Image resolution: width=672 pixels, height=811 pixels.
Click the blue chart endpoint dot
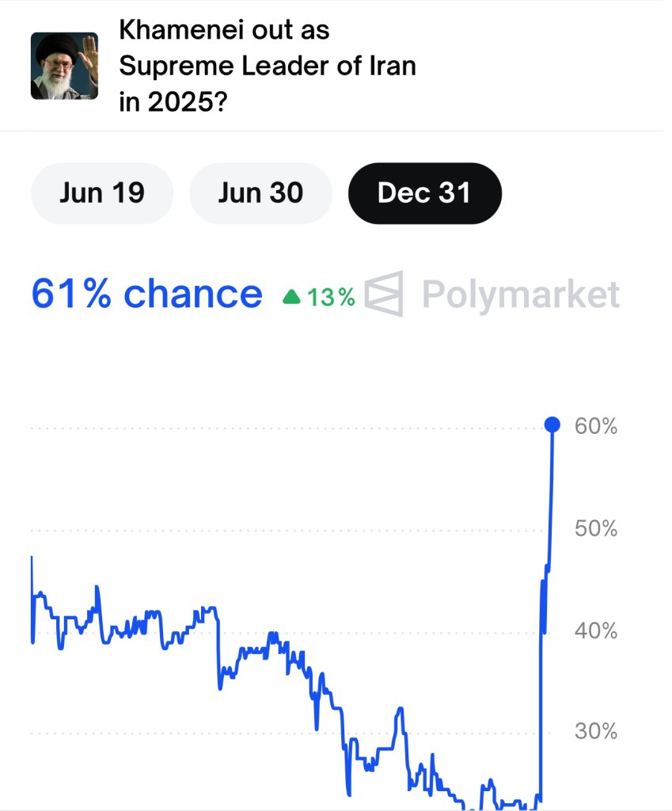[x=552, y=425]
